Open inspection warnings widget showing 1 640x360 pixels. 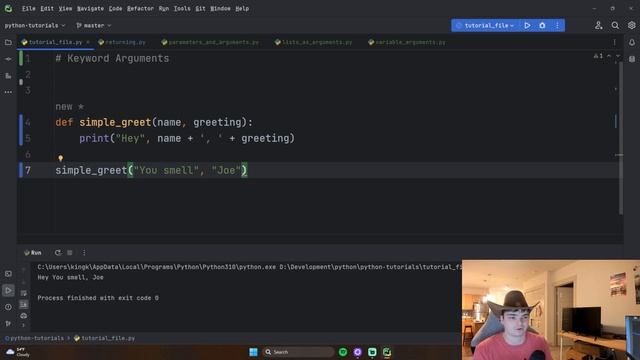598,56
